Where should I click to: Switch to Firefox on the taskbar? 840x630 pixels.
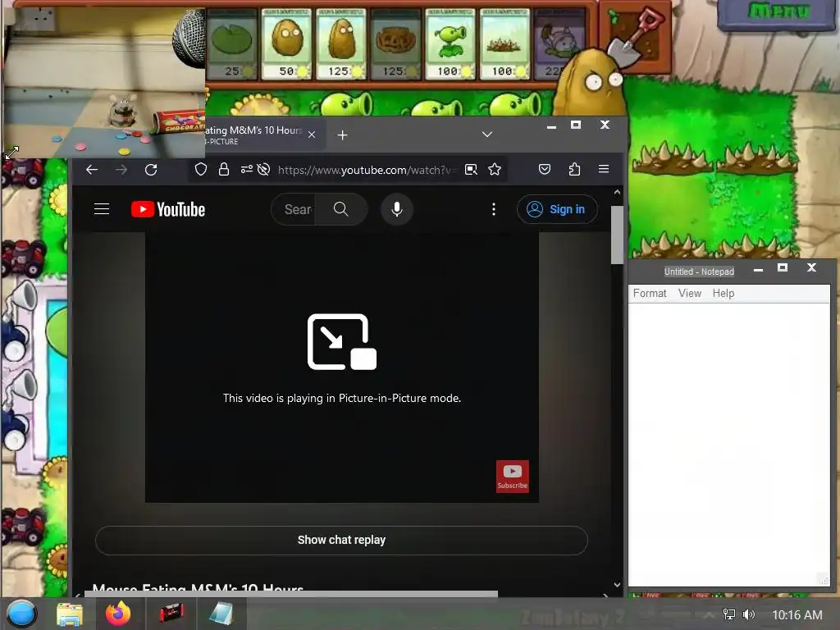118,614
